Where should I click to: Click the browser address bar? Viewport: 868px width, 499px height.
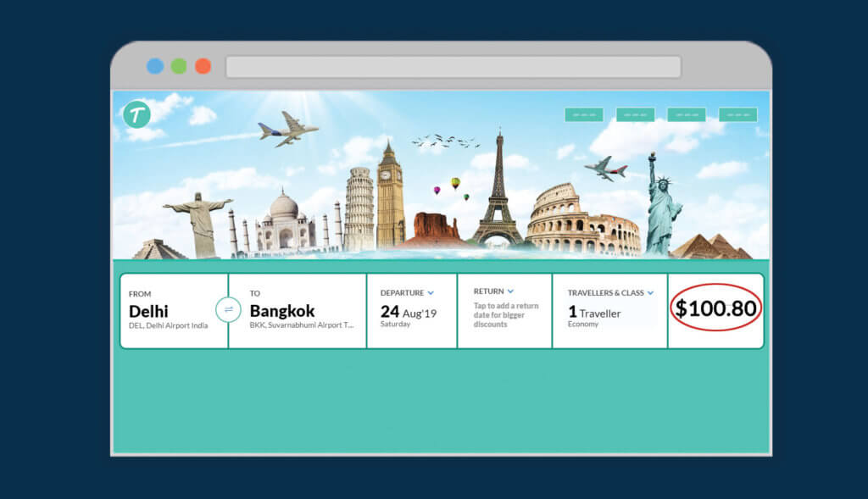pyautogui.click(x=453, y=67)
